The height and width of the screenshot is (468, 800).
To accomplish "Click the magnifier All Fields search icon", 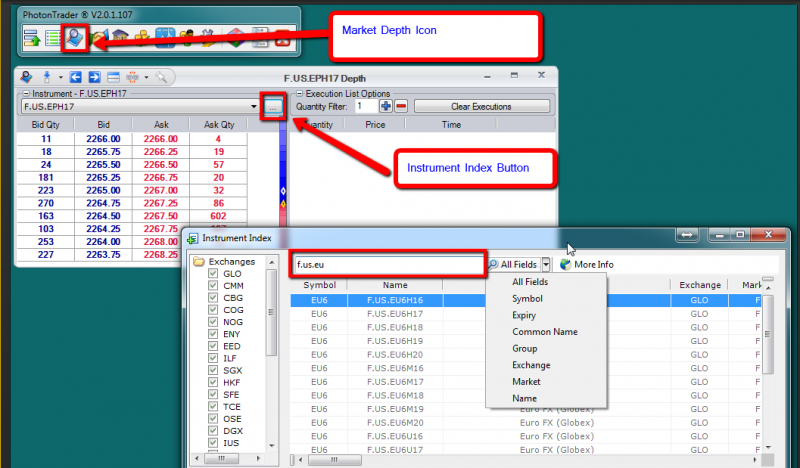I will tap(493, 264).
